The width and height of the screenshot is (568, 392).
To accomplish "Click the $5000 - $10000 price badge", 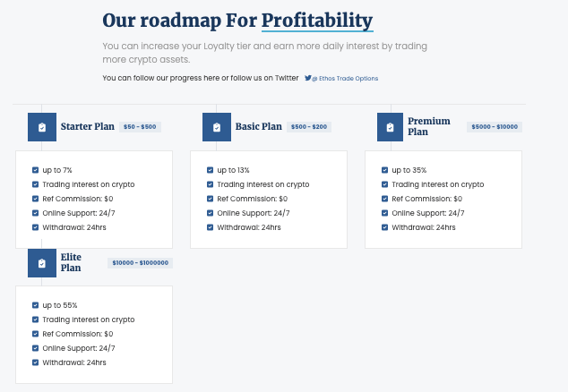I will point(495,127).
